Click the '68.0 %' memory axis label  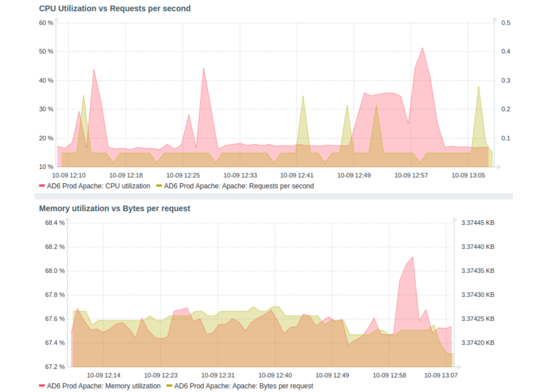click(x=55, y=271)
